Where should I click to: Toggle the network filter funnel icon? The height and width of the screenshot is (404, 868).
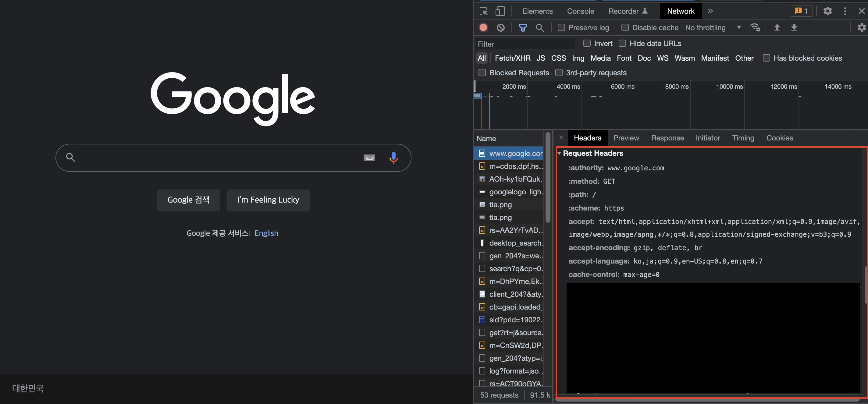pos(523,28)
